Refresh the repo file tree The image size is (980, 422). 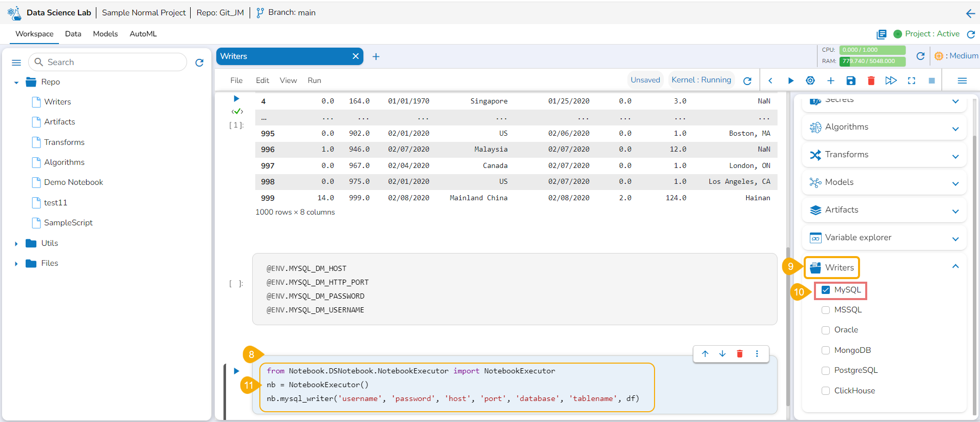coord(199,62)
